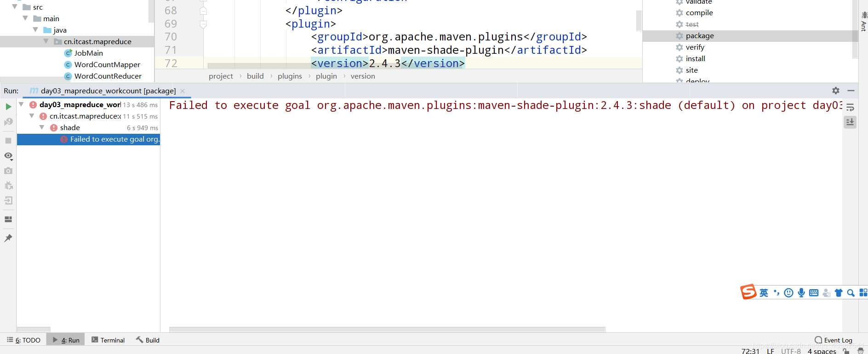
Task: Open the Event Log
Action: coord(834,340)
